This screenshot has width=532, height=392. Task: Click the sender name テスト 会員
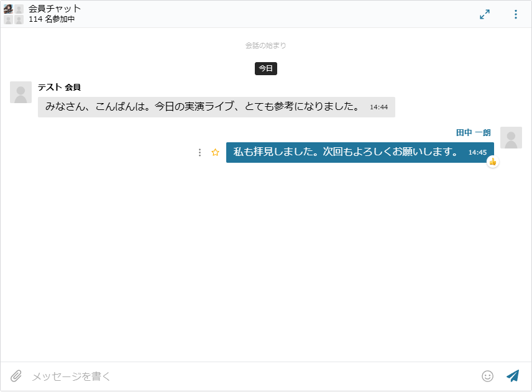[x=59, y=88]
